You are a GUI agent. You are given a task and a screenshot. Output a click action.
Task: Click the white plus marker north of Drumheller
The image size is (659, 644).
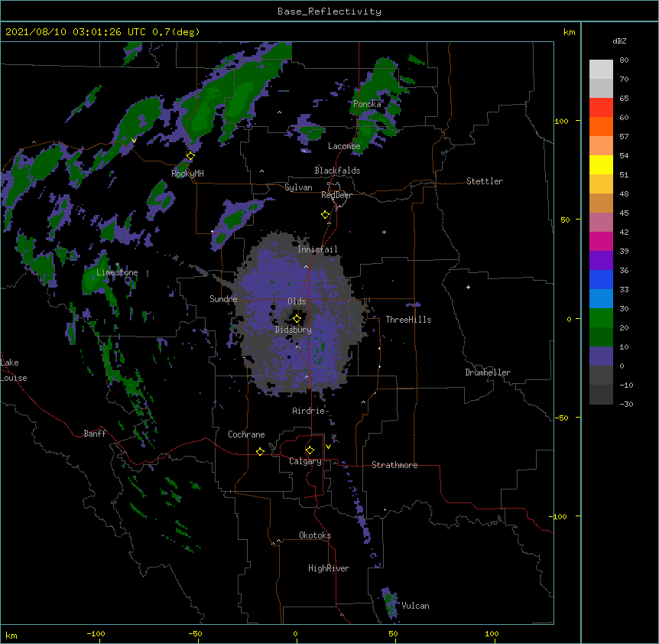coord(468,287)
